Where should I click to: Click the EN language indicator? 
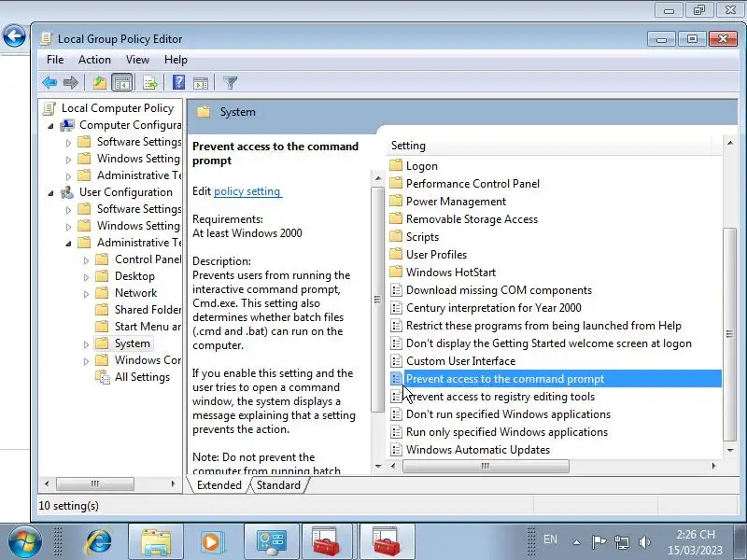click(x=550, y=539)
